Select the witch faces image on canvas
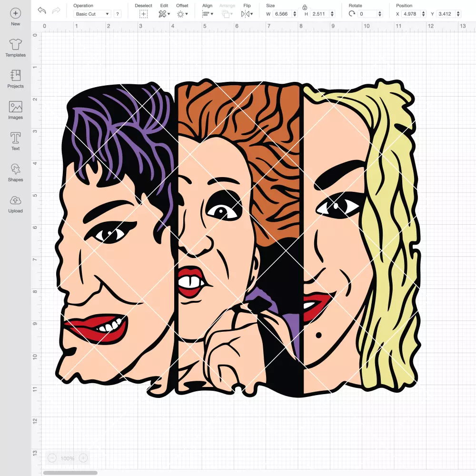The image size is (476, 476). coord(238,238)
